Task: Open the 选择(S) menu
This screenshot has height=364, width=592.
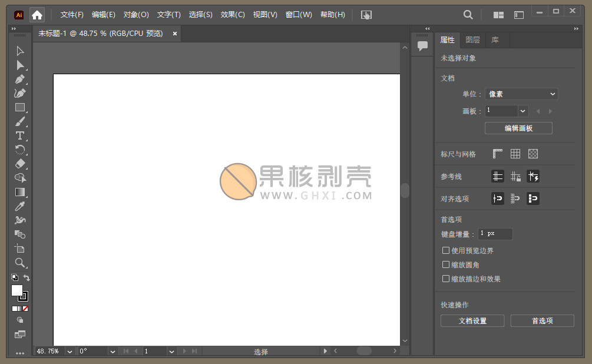Action: (x=200, y=15)
